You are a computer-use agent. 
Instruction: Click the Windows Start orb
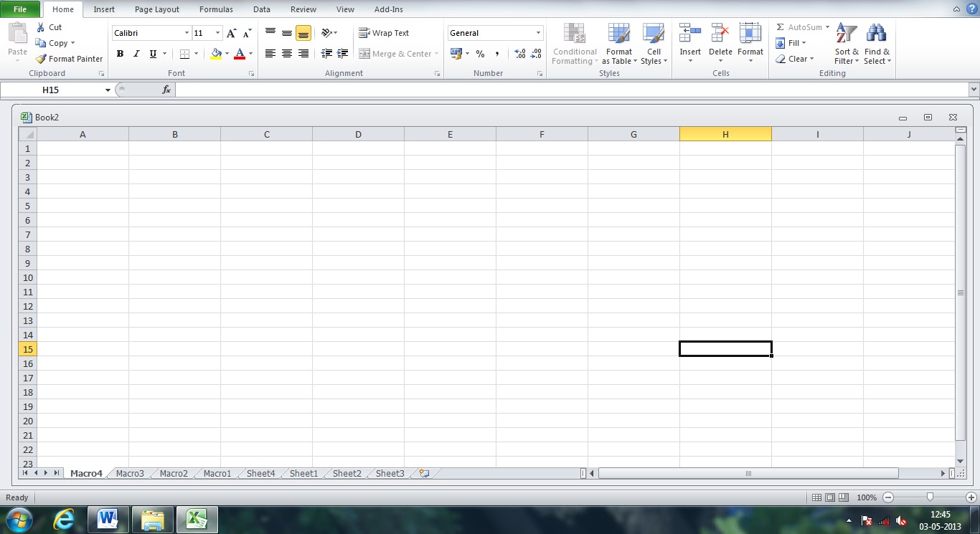pos(19,519)
